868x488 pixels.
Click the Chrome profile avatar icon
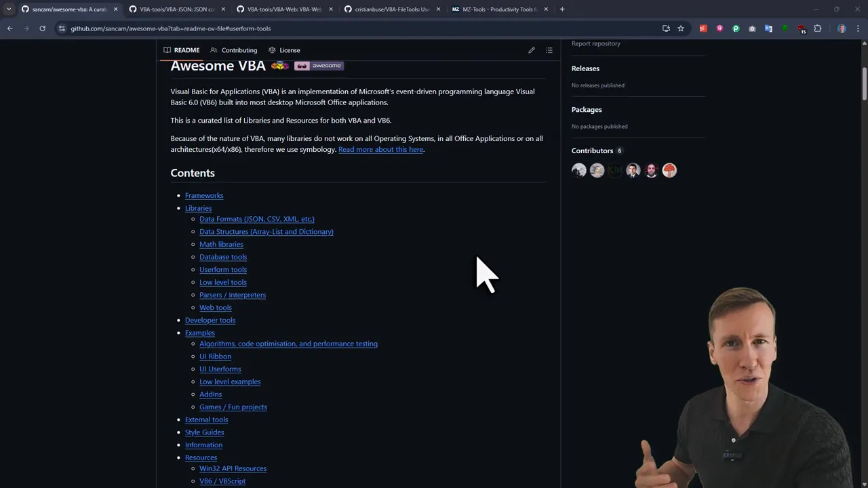[x=842, y=28]
